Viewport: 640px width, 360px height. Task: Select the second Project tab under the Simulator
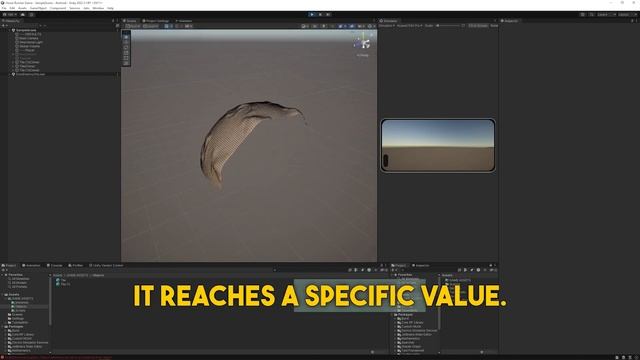pos(399,266)
